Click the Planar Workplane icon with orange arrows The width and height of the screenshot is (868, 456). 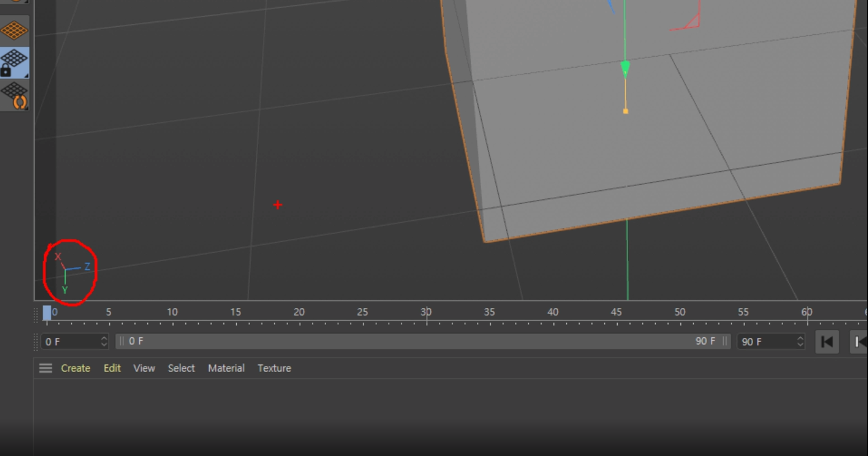14,95
